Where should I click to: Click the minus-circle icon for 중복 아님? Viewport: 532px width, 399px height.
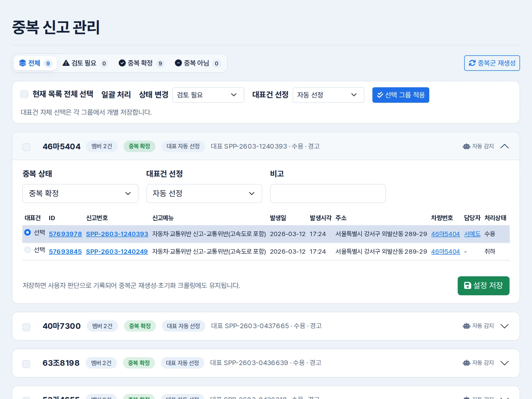pyautogui.click(x=178, y=63)
